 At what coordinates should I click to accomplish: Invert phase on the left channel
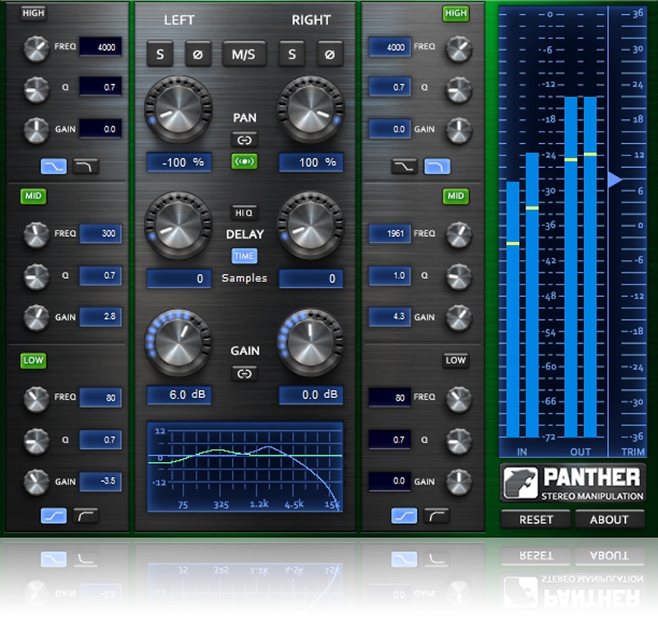198,54
